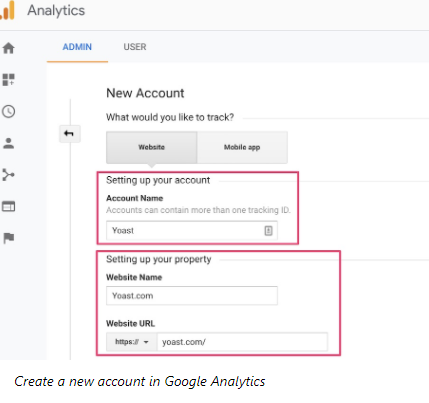Click the New Account heading
The height and width of the screenshot is (403, 429).
point(145,93)
